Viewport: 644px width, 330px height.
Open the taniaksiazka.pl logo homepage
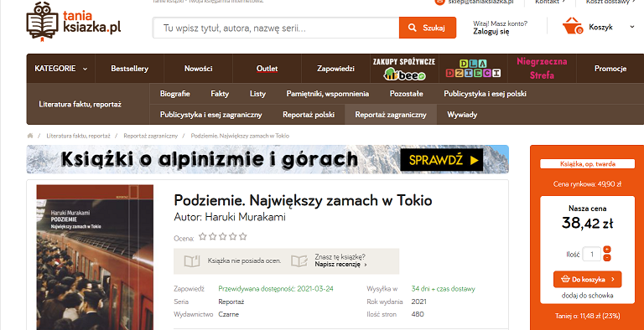pyautogui.click(x=74, y=22)
